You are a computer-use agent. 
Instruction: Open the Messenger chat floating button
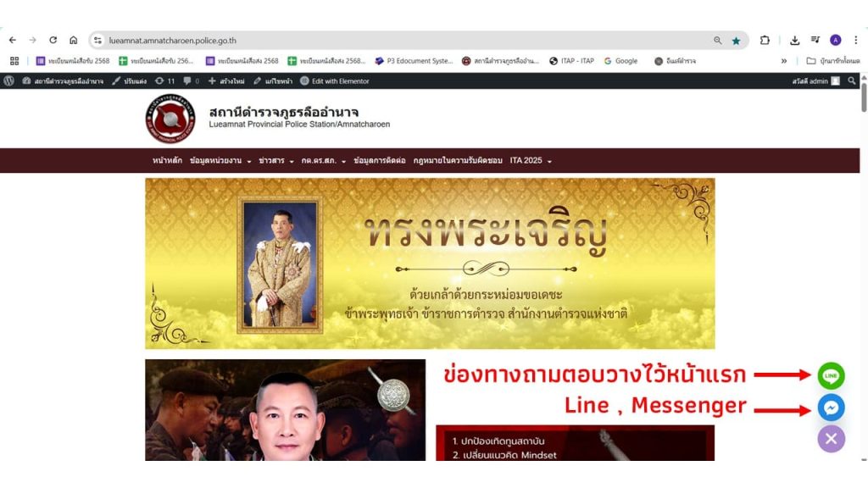tap(831, 408)
